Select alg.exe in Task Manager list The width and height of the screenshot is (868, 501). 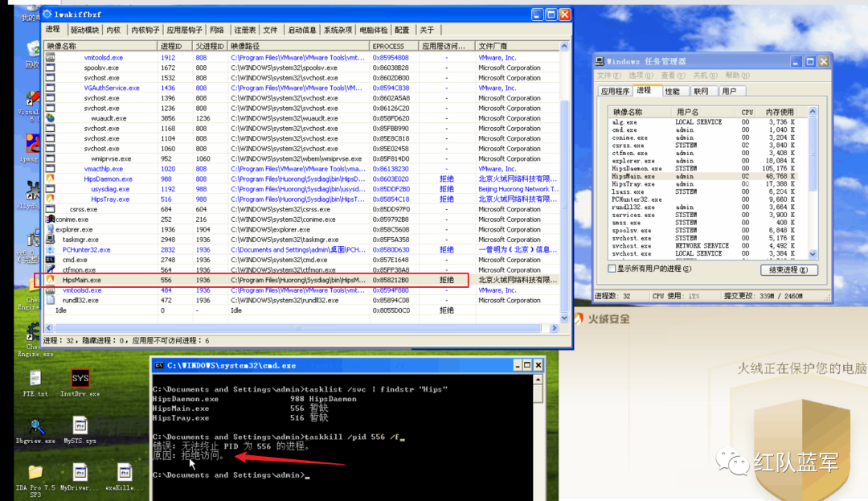coord(707,121)
